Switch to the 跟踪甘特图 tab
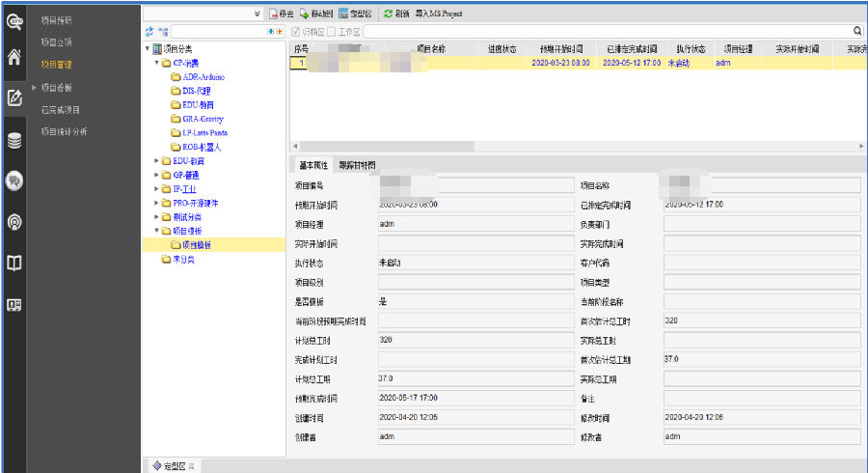868x473 pixels. click(356, 165)
